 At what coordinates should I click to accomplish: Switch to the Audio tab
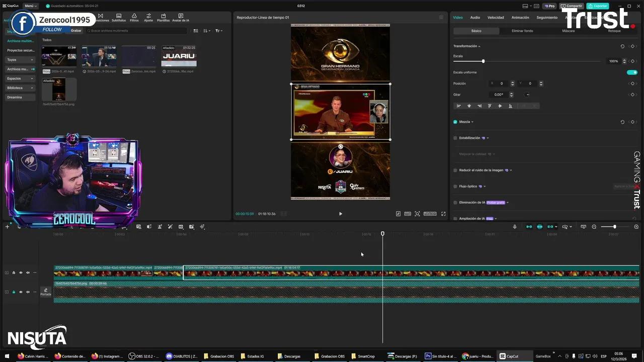pos(475,18)
